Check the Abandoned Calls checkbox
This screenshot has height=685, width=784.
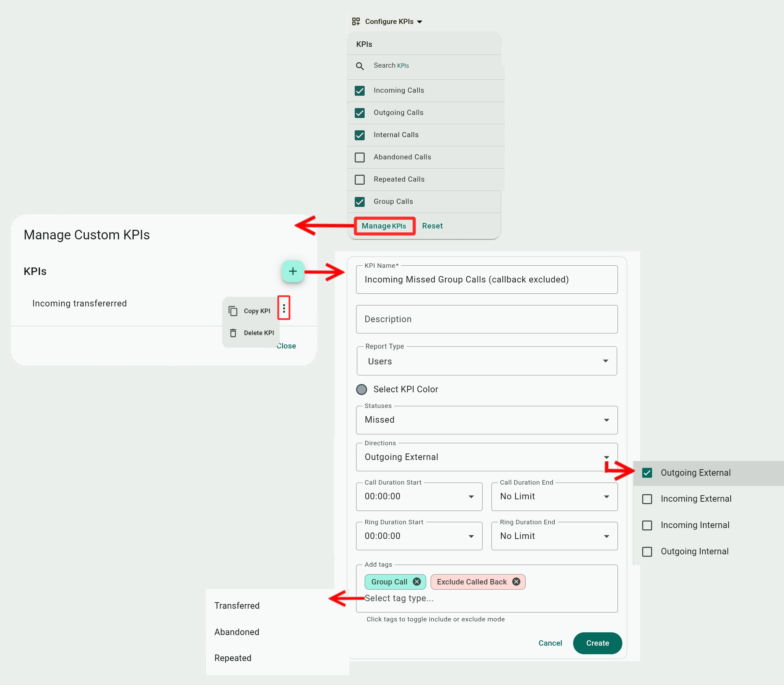360,158
